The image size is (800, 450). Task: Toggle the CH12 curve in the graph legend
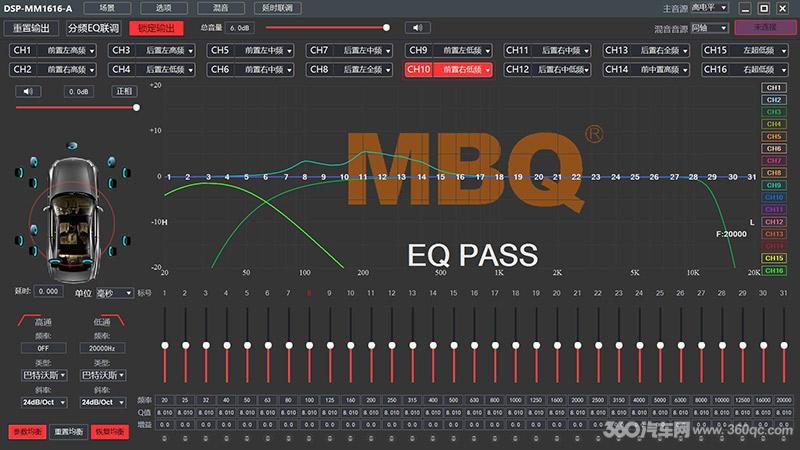[774, 221]
